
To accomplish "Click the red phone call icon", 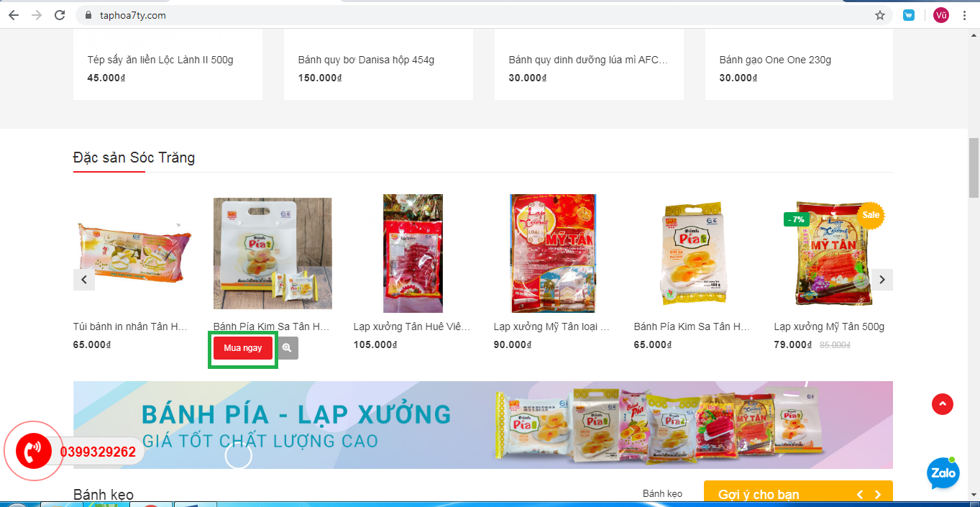I will 33,452.
